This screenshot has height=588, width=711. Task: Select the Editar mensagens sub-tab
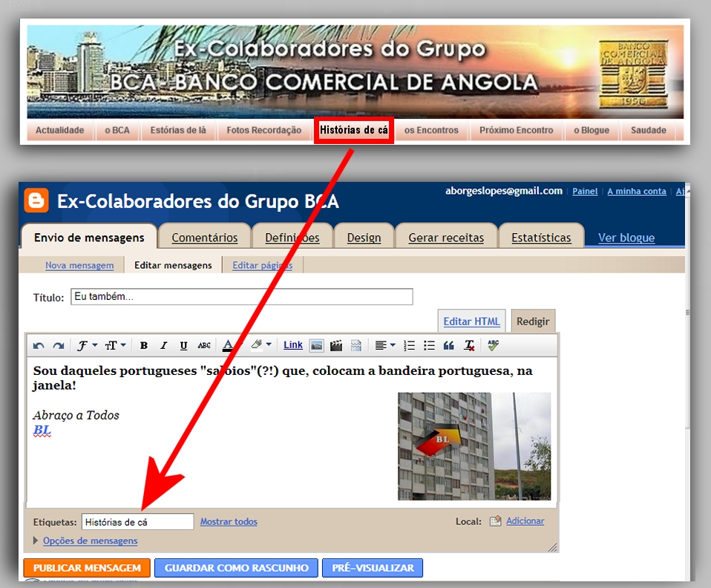point(173,266)
